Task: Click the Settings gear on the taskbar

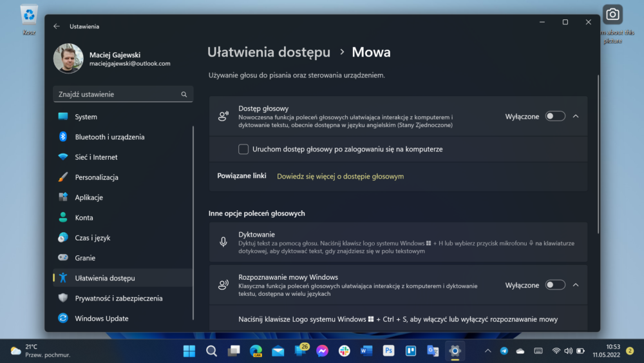Action: 455,351
